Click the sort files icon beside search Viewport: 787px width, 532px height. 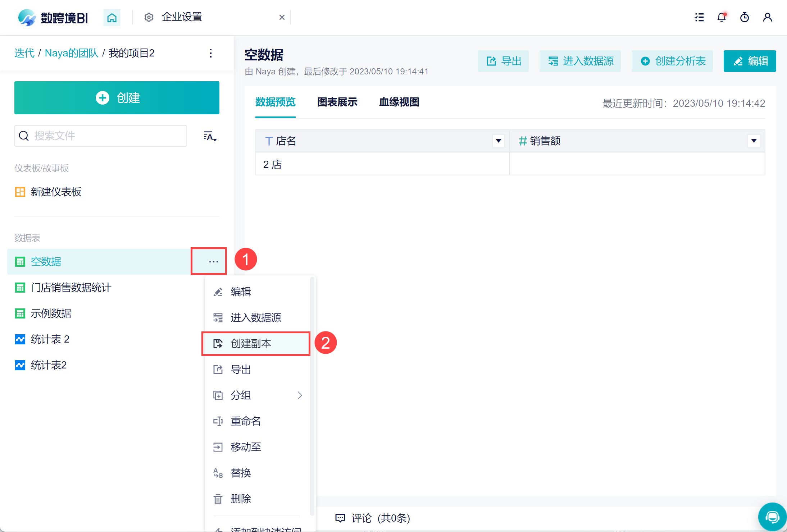coord(210,136)
